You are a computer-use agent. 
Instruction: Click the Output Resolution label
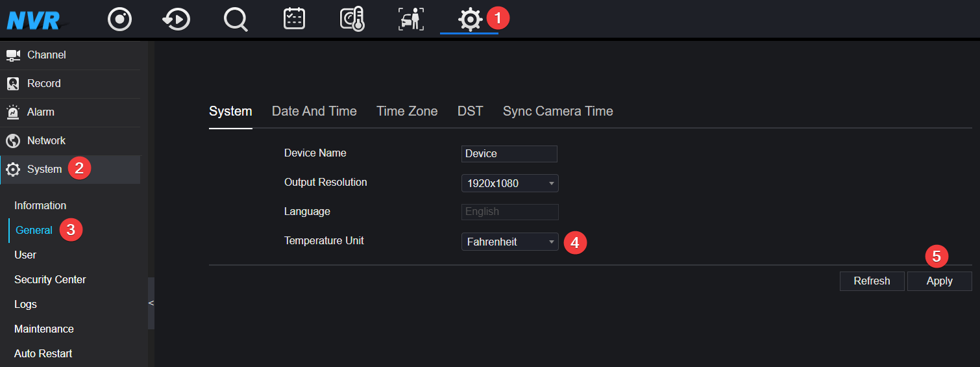click(326, 183)
